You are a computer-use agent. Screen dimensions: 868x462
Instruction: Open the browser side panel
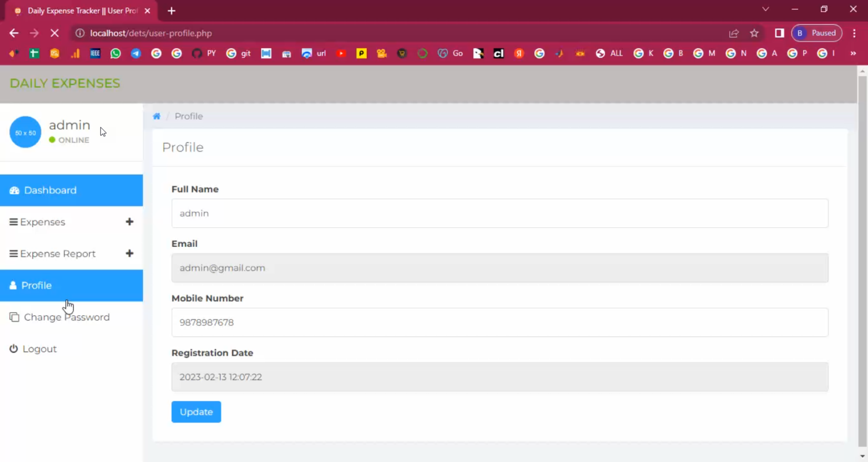click(x=779, y=34)
